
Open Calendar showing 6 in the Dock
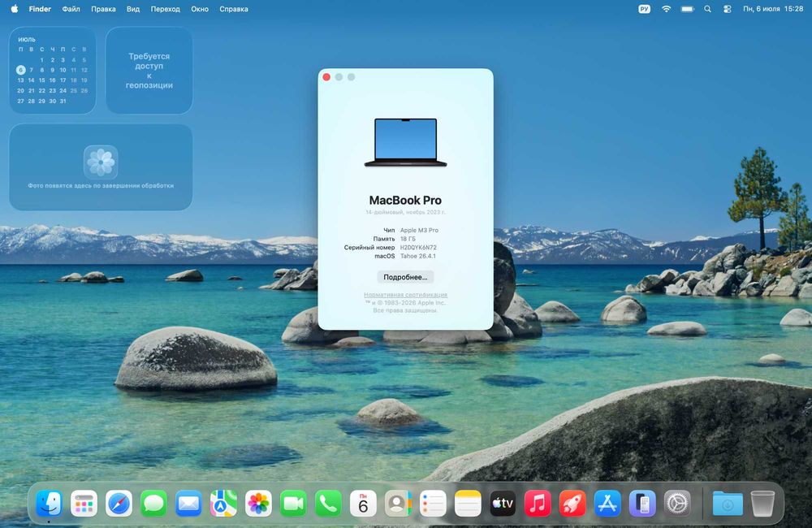(x=363, y=503)
